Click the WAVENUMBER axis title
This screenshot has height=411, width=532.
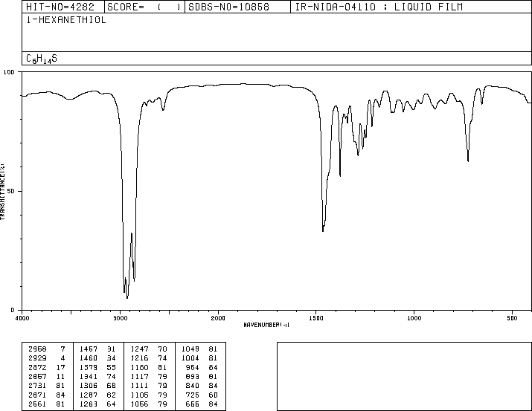point(266,325)
